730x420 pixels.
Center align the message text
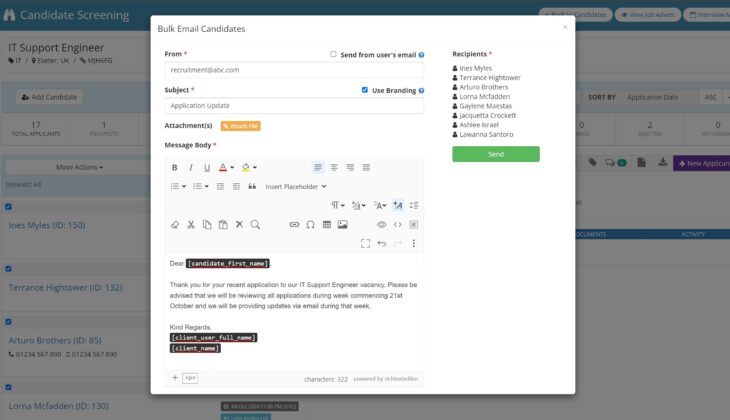[334, 167]
